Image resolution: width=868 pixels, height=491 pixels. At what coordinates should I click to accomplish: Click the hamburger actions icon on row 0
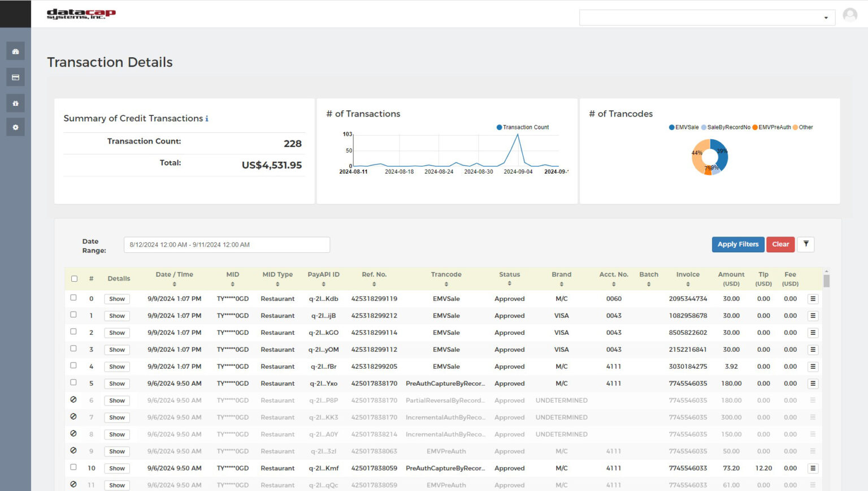point(813,298)
